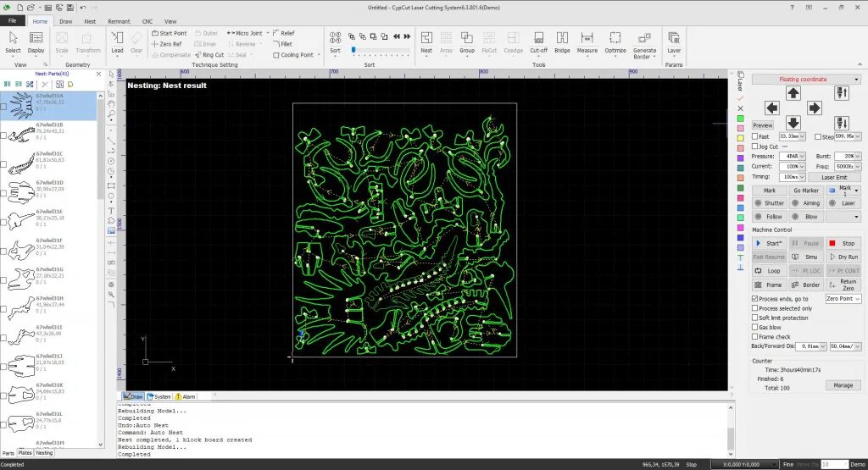Close the Nest Parts panel
The height and width of the screenshot is (470, 868).
[98, 74]
